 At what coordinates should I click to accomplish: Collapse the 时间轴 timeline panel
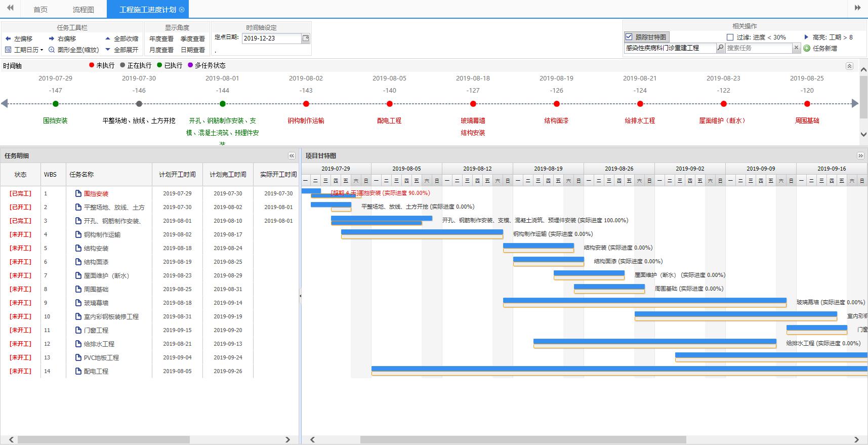pyautogui.click(x=849, y=66)
